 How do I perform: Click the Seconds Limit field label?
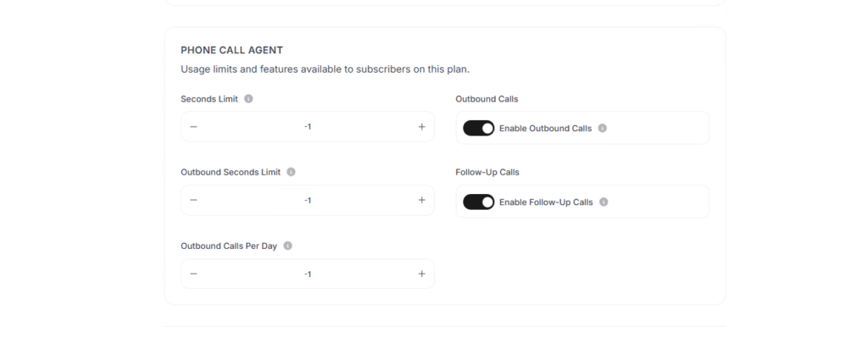tap(209, 99)
